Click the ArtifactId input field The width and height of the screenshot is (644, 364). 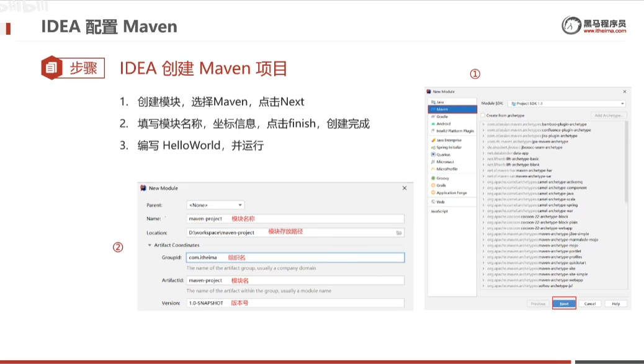click(x=295, y=281)
